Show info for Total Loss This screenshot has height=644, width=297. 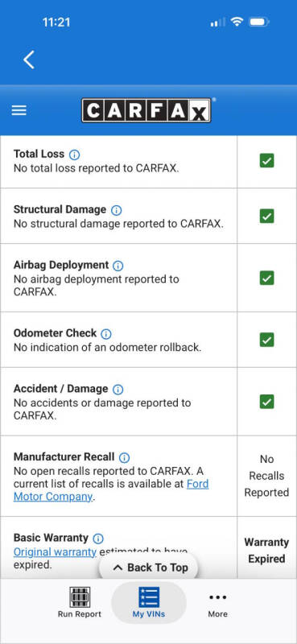[x=74, y=155]
